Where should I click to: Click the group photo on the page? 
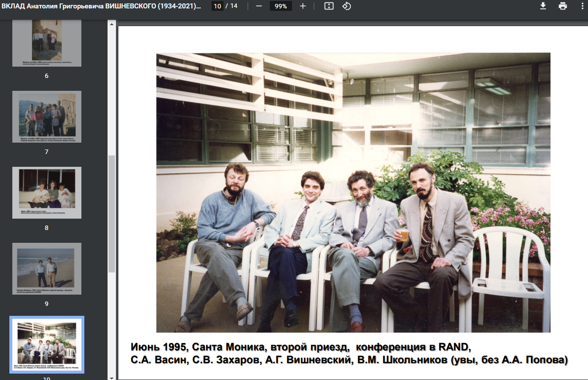coord(353,192)
